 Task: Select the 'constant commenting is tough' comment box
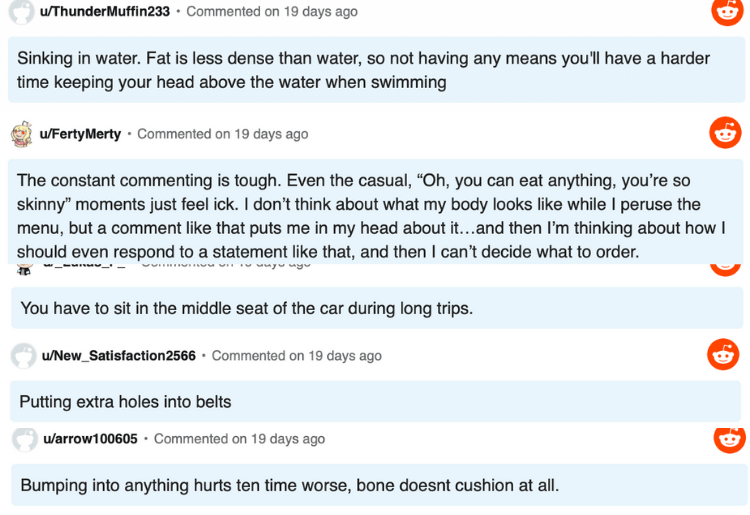[x=375, y=212]
